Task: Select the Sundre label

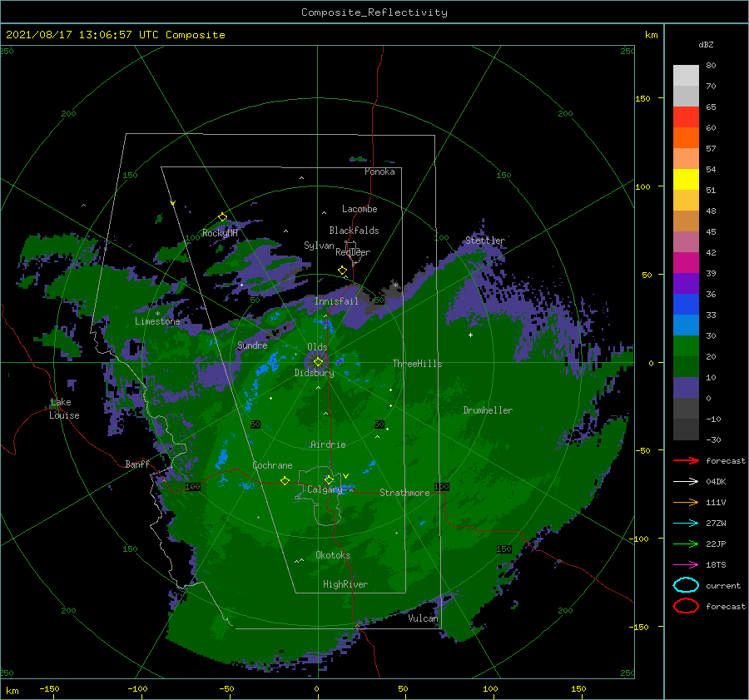Action: point(252,345)
